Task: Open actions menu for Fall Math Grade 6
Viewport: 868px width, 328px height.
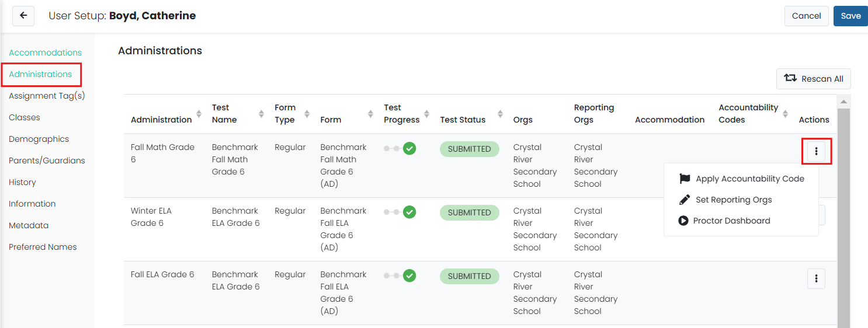Action: pyautogui.click(x=816, y=152)
